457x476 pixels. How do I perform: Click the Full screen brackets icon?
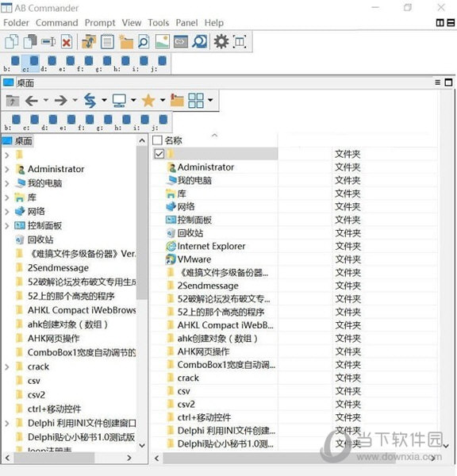240,41
